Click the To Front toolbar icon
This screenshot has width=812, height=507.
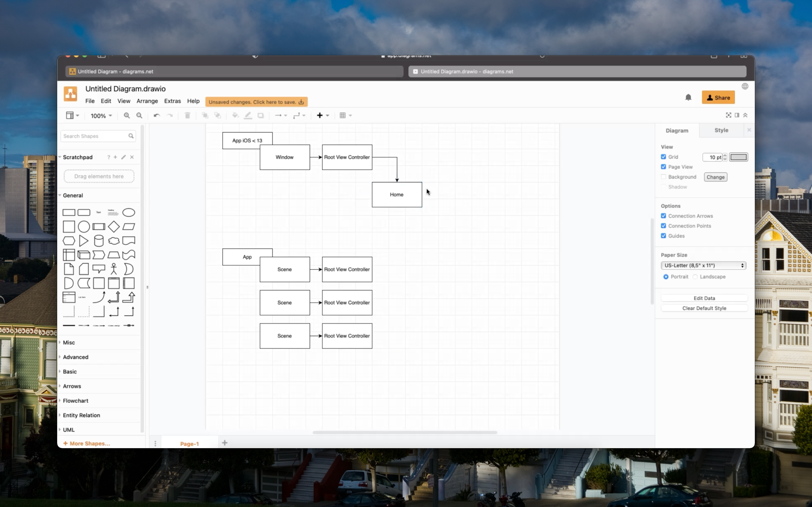click(205, 115)
